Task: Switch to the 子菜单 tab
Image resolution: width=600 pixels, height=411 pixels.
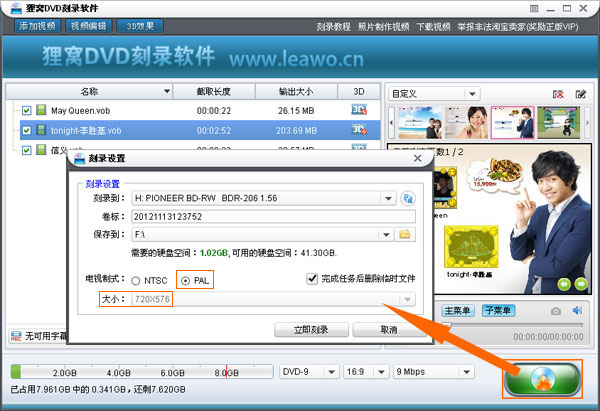Action: tap(498, 310)
